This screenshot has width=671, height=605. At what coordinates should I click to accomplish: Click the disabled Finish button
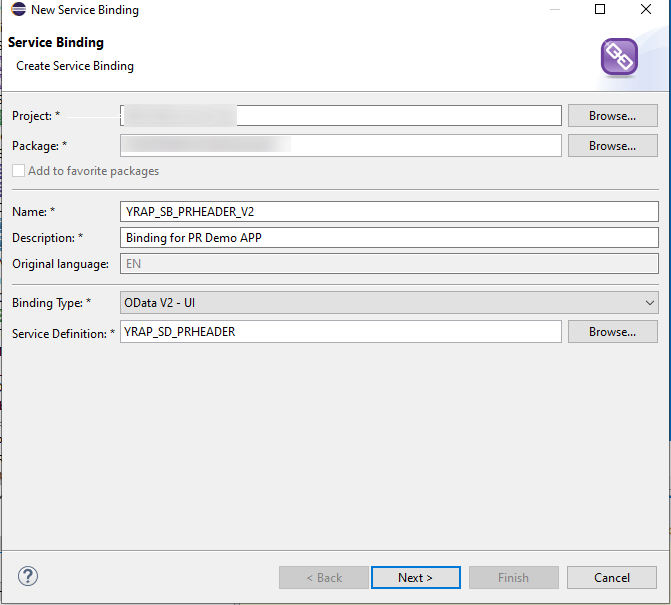pos(514,578)
